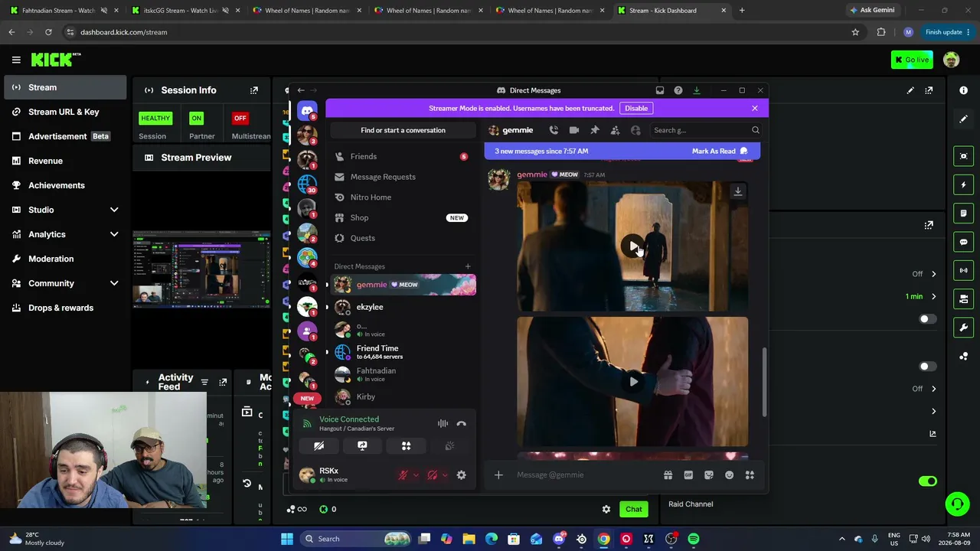
Task: Open the GIF picker
Action: coord(688,475)
